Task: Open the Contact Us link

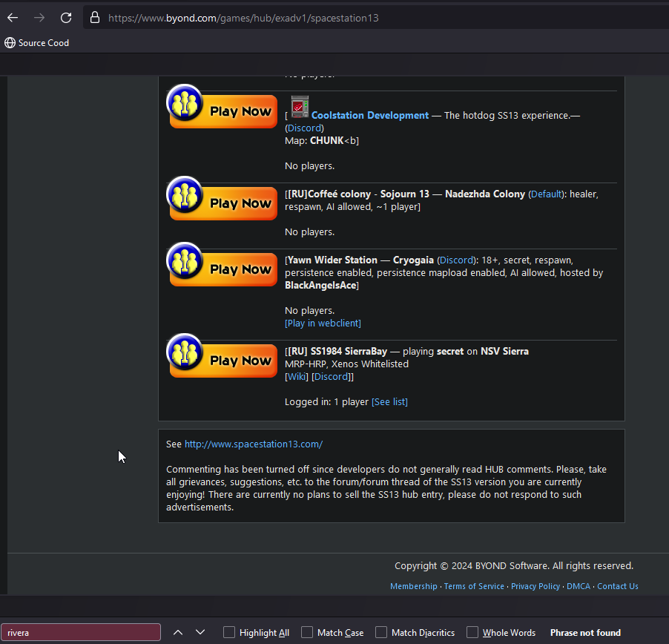Action: click(x=618, y=586)
